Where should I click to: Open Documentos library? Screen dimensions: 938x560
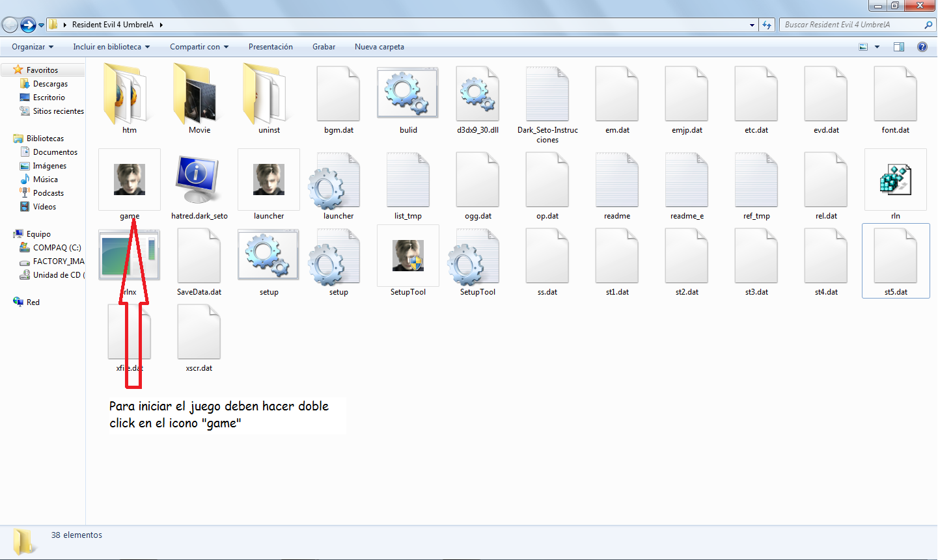pyautogui.click(x=55, y=152)
